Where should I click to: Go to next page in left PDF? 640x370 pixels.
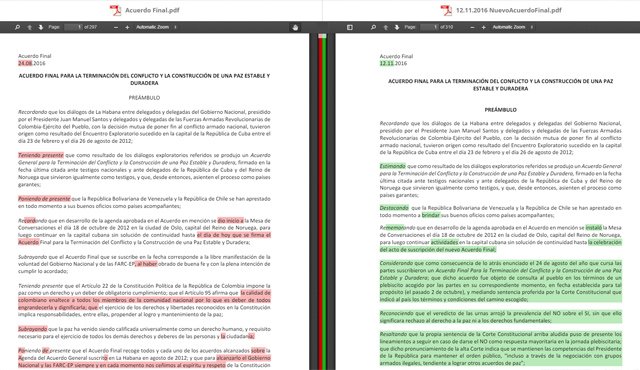(x=41, y=27)
